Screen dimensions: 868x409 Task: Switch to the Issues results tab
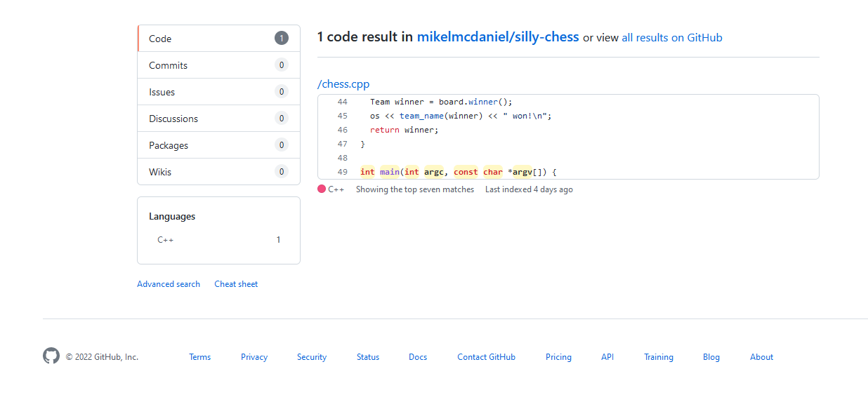(x=218, y=92)
